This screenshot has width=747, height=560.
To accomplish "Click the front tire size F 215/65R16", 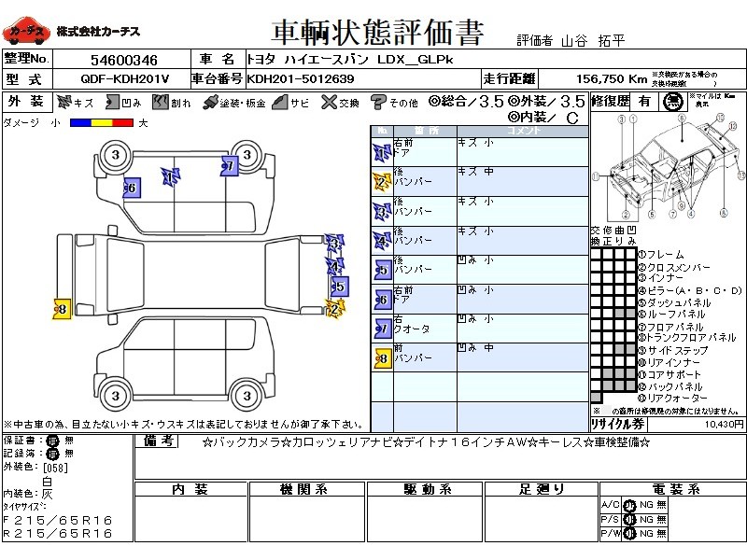I will 58,520.
